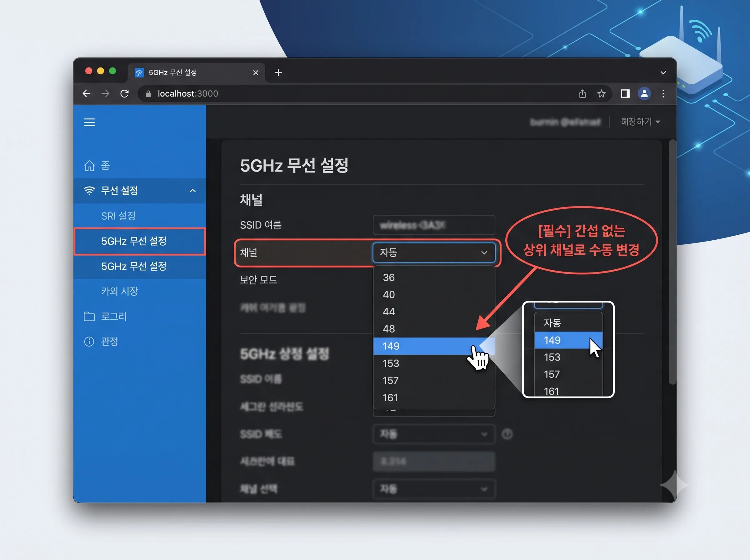Click the help icon beside SSID dropdown

507,434
